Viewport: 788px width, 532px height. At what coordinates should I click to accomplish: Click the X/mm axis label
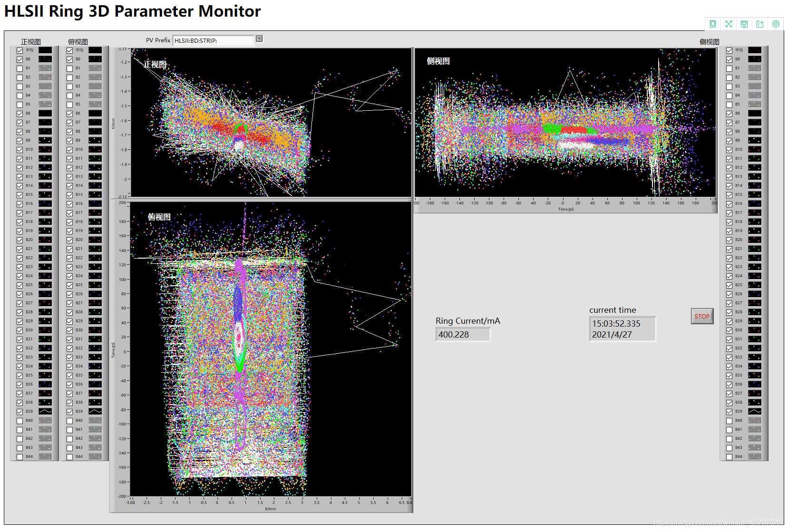click(271, 509)
